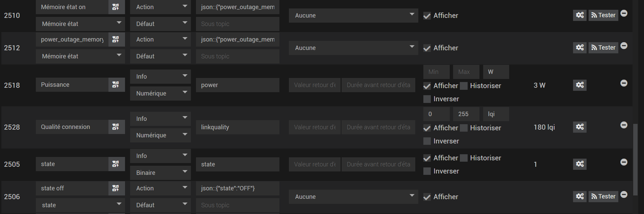Pick an icon for state off command
This screenshot has width=644, height=214.
click(x=116, y=188)
